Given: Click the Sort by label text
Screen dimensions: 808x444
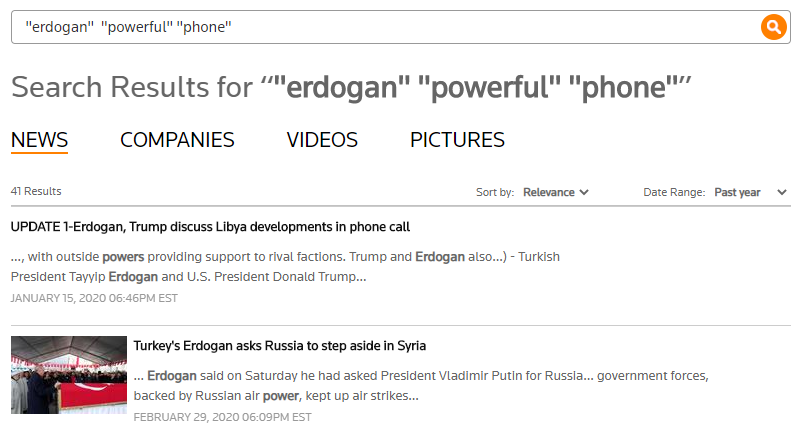Looking at the screenshot, I should pos(495,192).
